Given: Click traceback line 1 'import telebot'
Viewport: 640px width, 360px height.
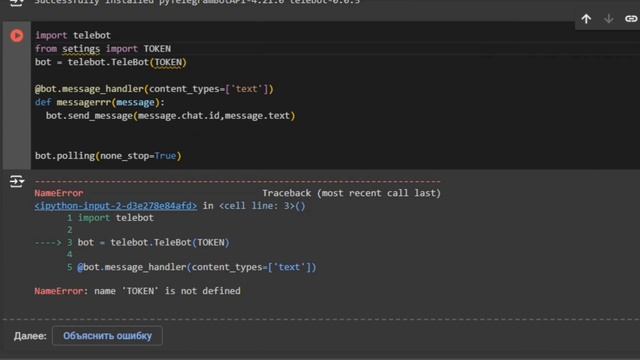Looking at the screenshot, I should 110,218.
